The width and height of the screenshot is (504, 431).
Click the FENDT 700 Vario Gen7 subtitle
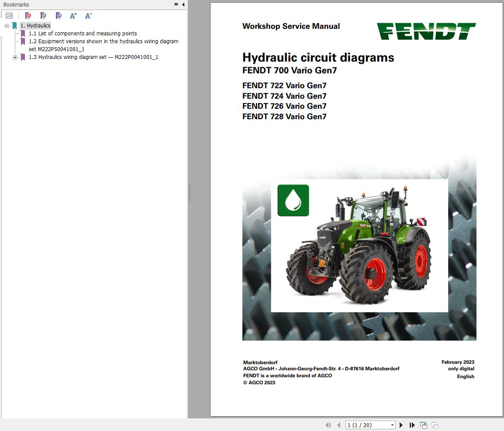289,70
